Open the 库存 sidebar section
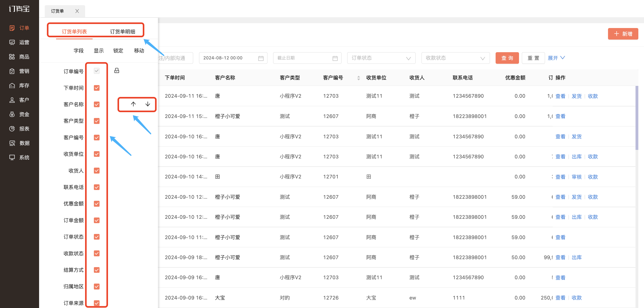 (19, 85)
